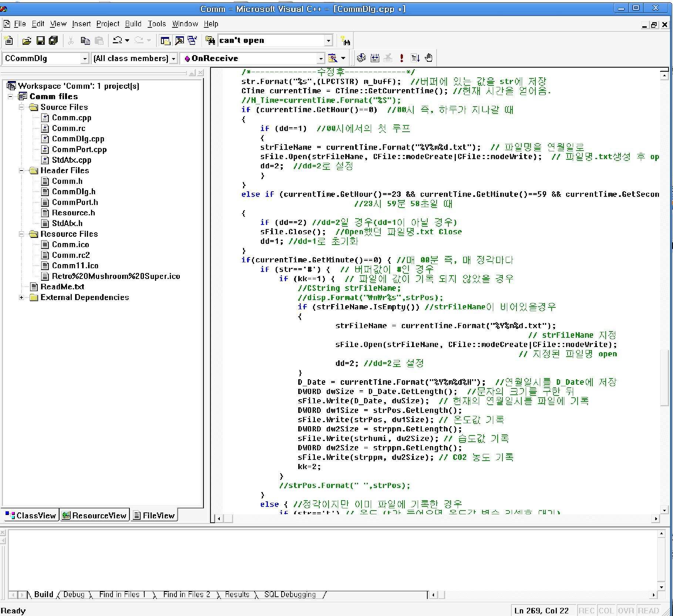This screenshot has height=616, width=673.
Task: Collapse Resource Files folder
Action: coord(21,234)
